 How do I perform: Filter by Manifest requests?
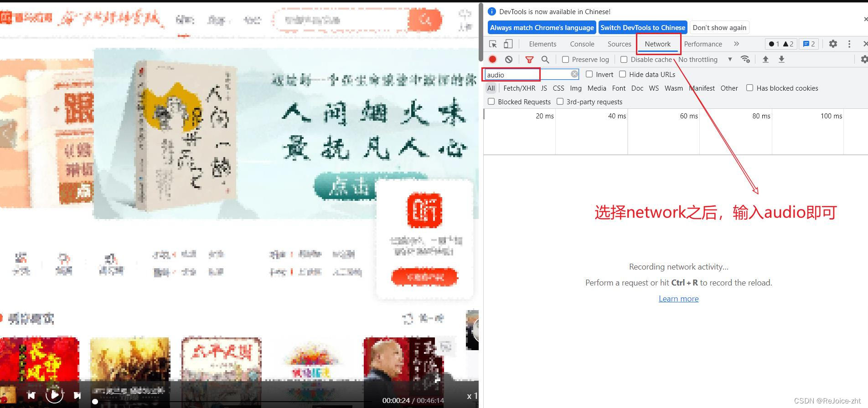coord(702,88)
